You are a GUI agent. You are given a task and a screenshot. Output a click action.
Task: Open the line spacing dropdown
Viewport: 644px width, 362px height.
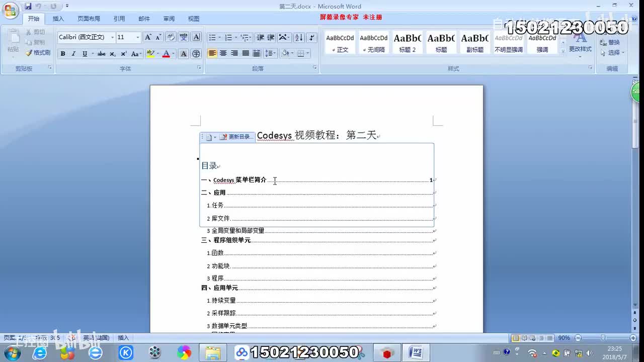tap(270, 53)
